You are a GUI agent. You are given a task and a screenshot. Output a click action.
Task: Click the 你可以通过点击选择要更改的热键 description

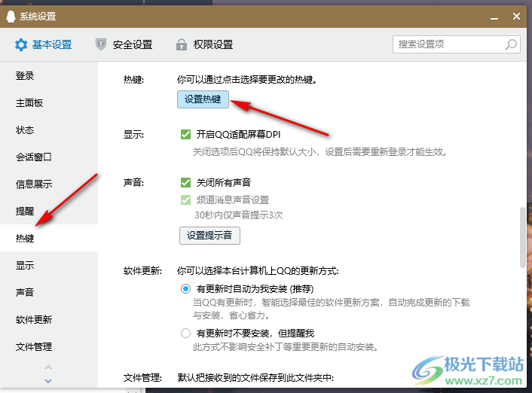[247, 80]
